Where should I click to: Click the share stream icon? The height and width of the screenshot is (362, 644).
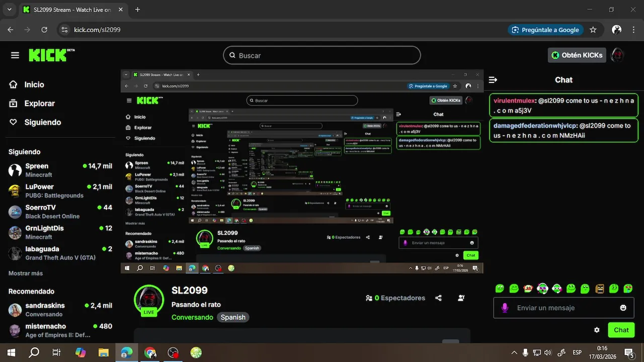pyautogui.click(x=438, y=298)
